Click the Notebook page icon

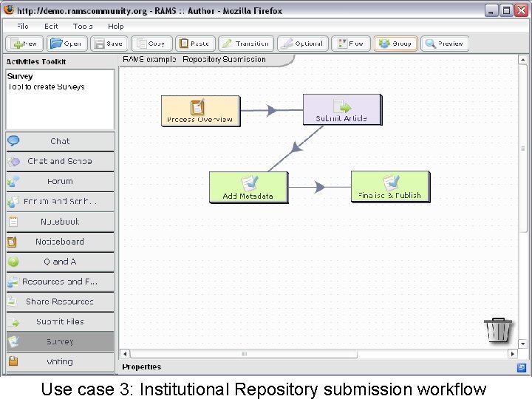[x=13, y=222]
